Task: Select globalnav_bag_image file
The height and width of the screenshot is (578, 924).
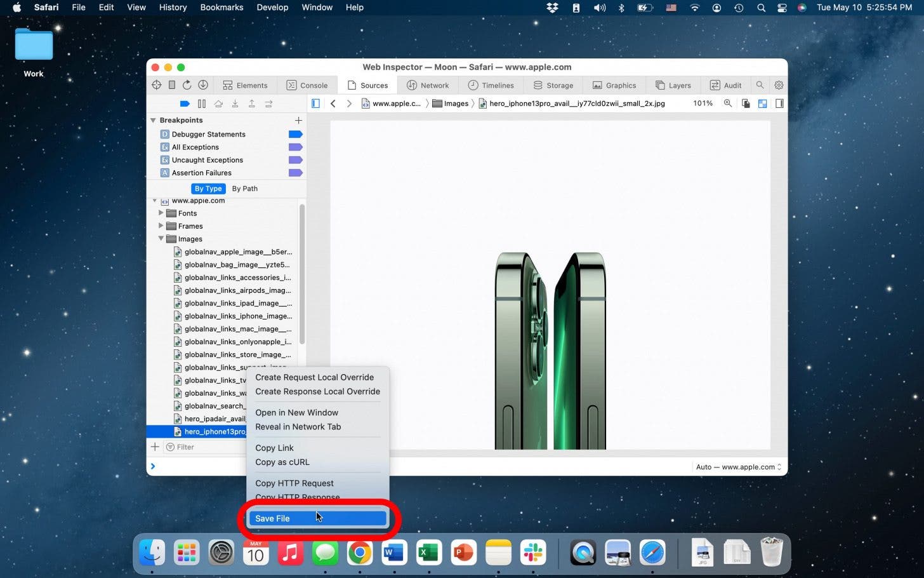Action: tap(232, 265)
